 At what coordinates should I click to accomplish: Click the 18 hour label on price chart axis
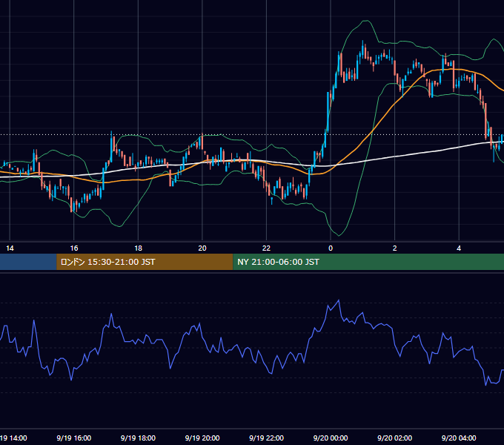click(138, 248)
